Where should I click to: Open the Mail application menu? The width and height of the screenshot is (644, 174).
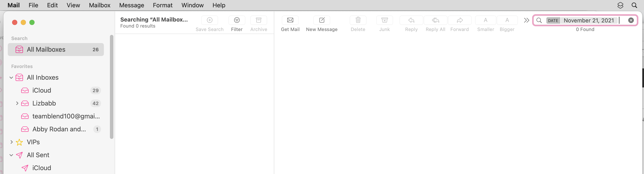coord(14,5)
